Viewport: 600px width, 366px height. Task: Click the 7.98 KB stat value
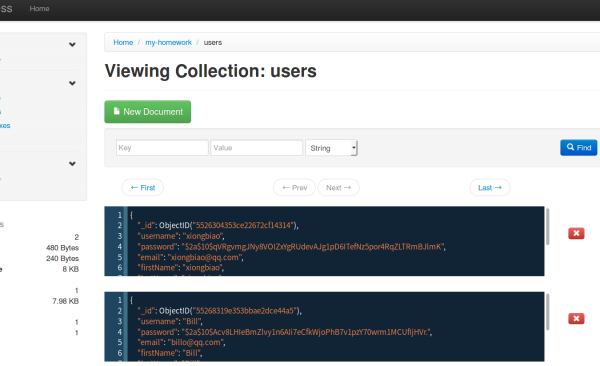pyautogui.click(x=65, y=301)
